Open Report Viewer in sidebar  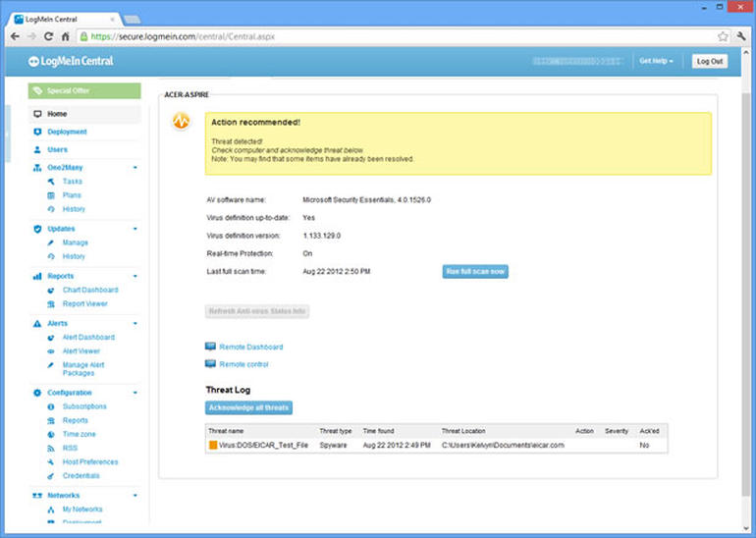[84, 303]
